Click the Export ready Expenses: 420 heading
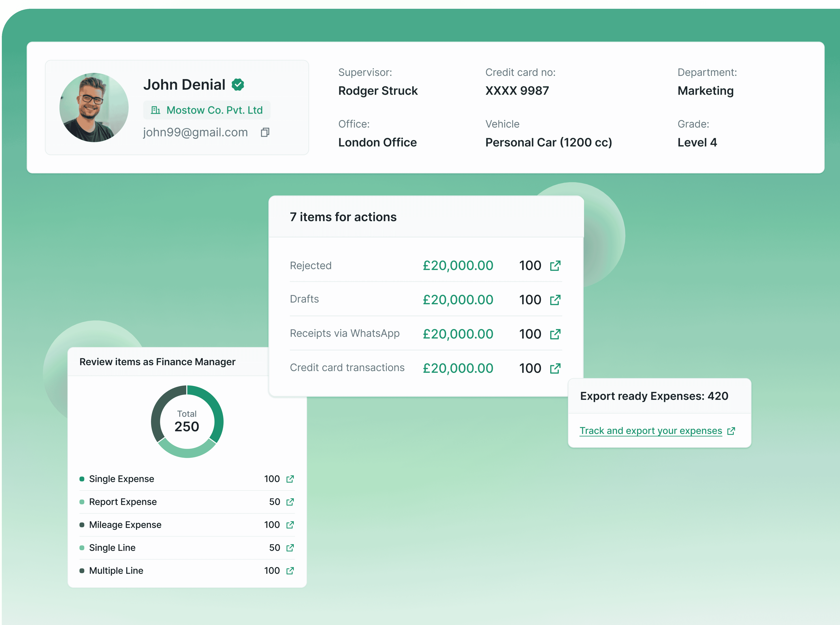 pos(654,396)
